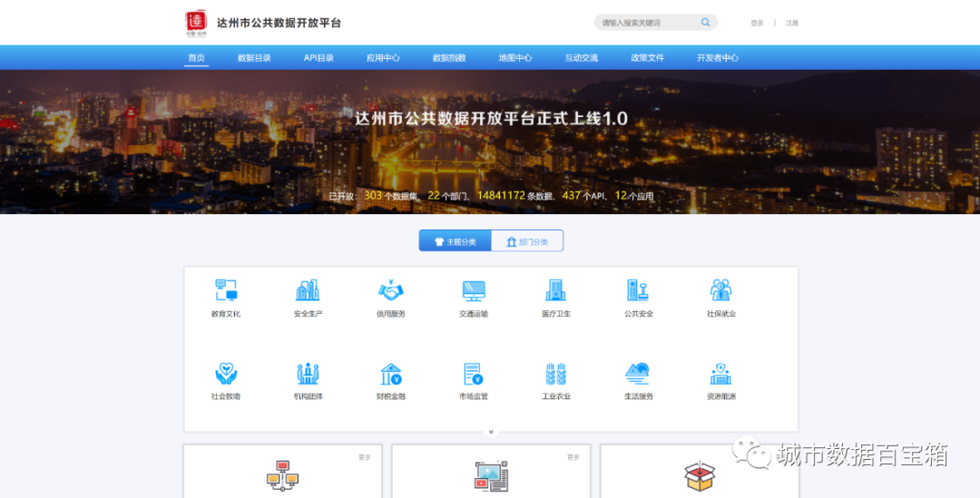This screenshot has height=498, width=980.
Task: Click the networked computers card icon
Action: [282, 476]
